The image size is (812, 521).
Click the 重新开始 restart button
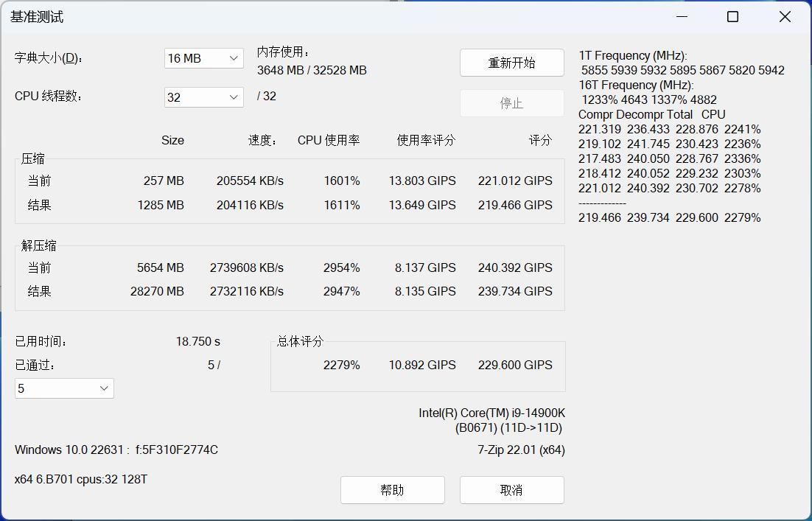click(511, 63)
